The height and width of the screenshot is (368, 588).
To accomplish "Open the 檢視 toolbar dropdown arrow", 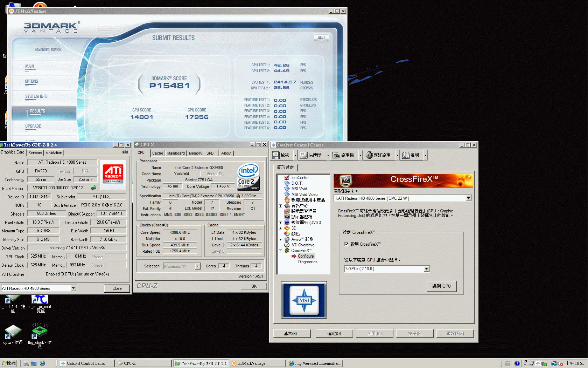I will click(295, 155).
